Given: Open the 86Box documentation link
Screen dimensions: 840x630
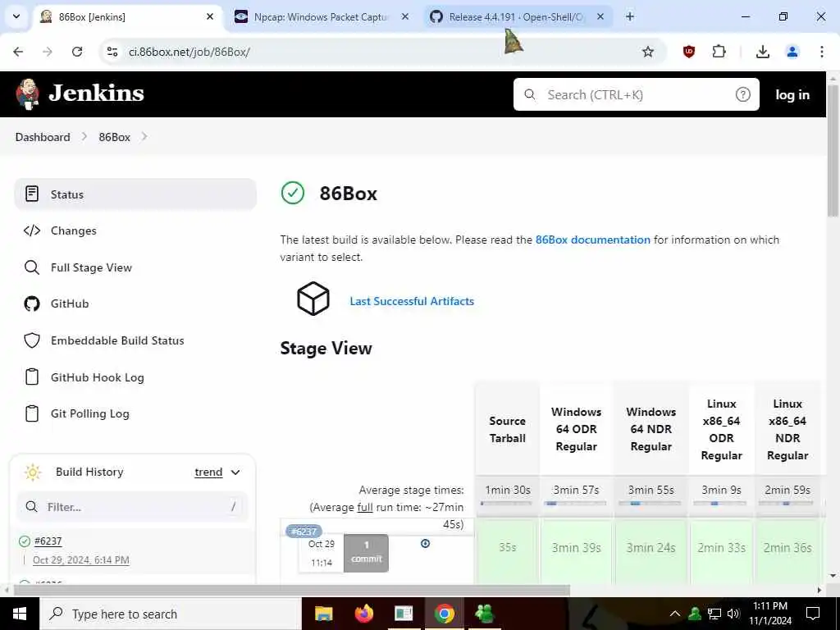Looking at the screenshot, I should coord(592,240).
